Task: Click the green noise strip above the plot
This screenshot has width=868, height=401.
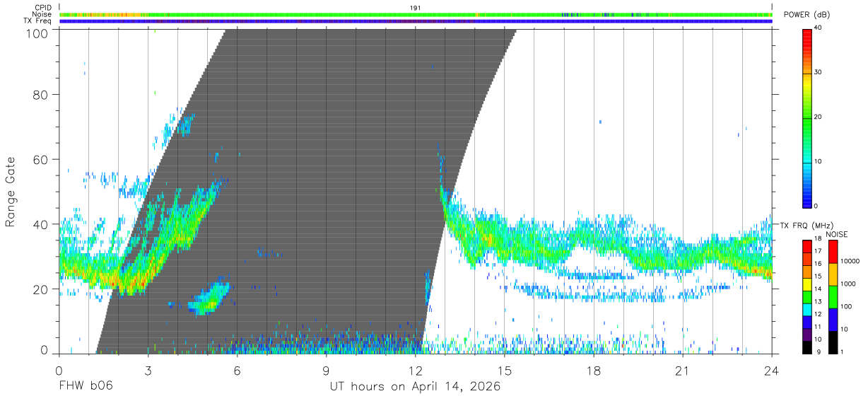Action: tap(416, 14)
